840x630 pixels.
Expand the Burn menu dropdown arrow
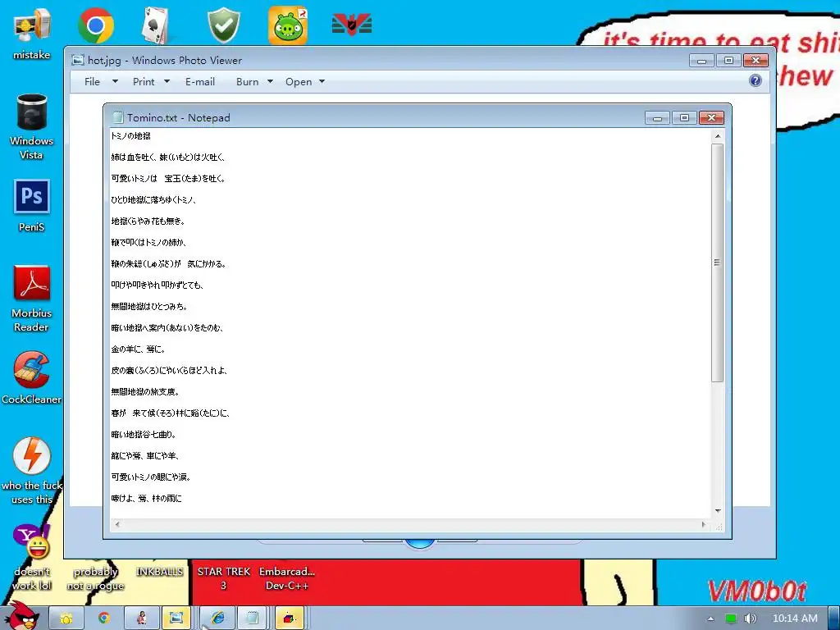[270, 81]
